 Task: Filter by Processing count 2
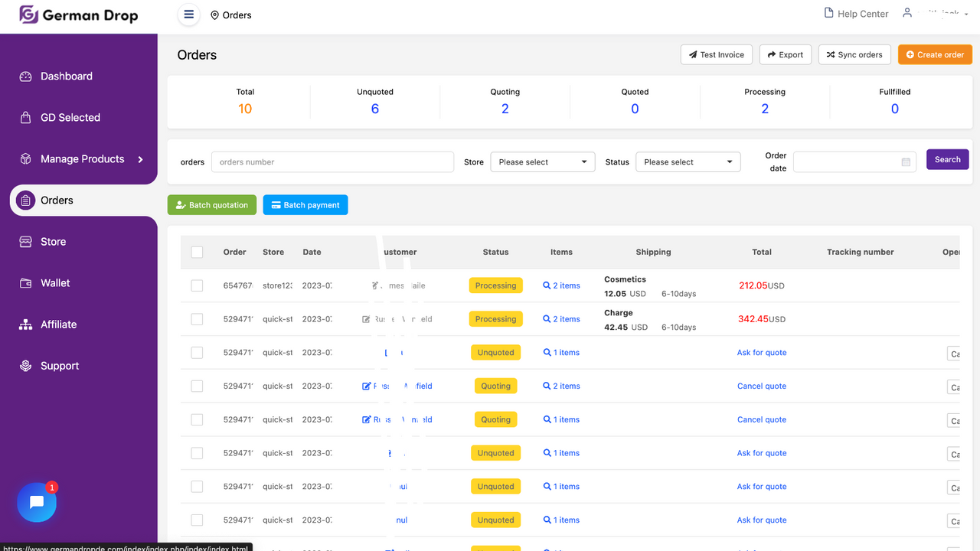pos(765,109)
